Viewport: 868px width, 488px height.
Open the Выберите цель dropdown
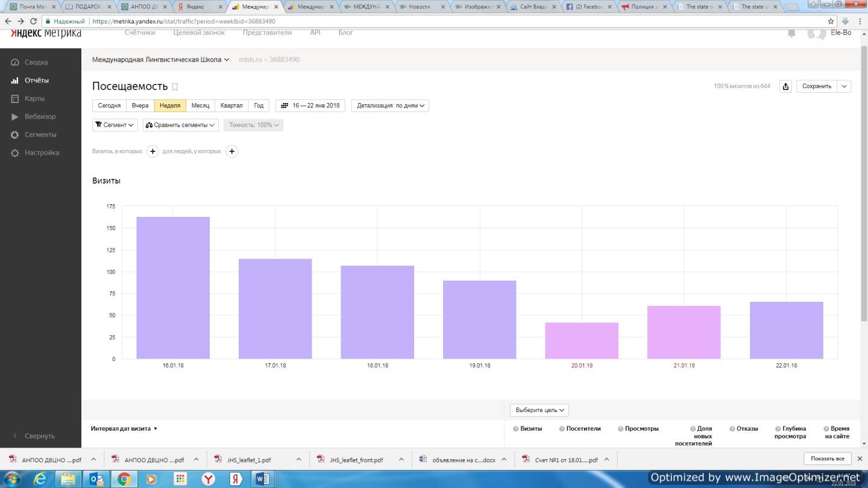click(x=539, y=410)
